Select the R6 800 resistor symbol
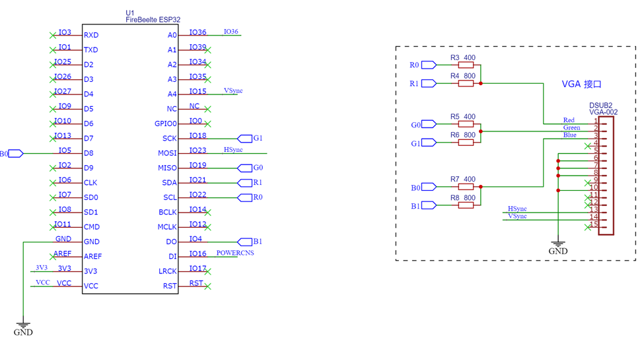Viewport: 644px width, 344px height. [x=466, y=143]
